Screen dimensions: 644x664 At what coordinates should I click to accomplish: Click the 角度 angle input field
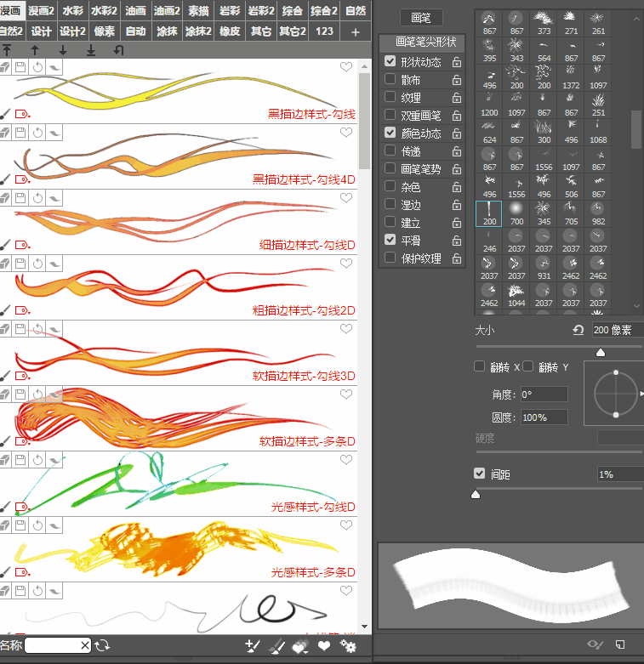pyautogui.click(x=544, y=394)
